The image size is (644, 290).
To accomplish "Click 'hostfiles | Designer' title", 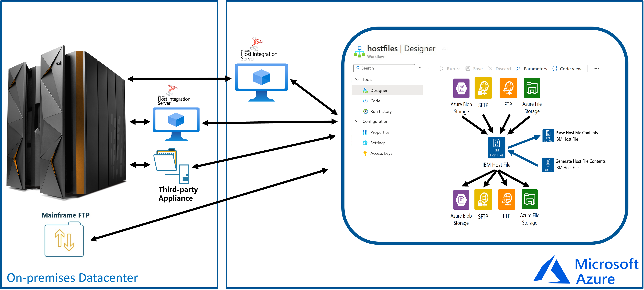I will (x=401, y=48).
